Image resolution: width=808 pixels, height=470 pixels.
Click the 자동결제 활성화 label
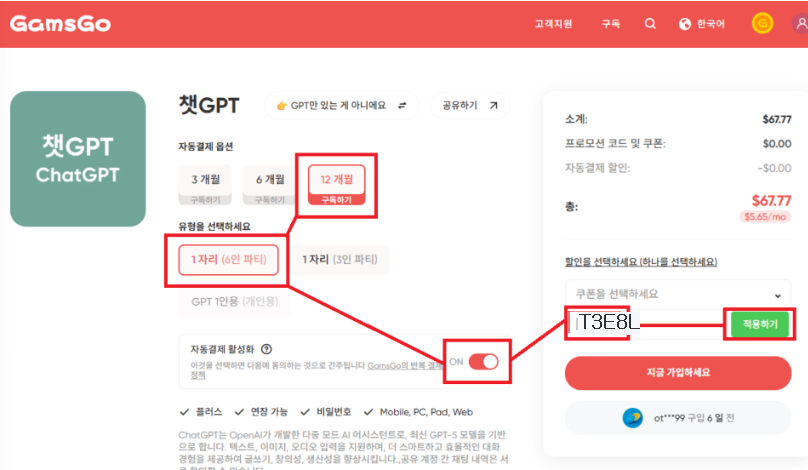pyautogui.click(x=222, y=349)
